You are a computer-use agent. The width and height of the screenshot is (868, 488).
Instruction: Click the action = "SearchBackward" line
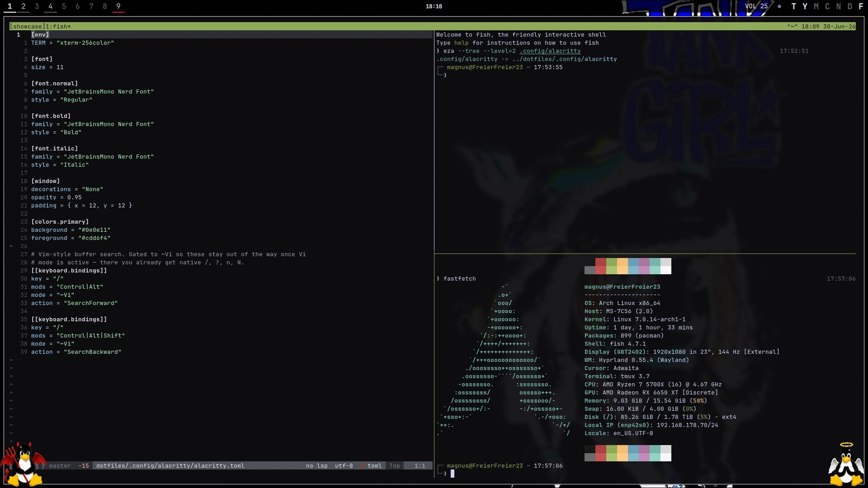click(x=76, y=352)
